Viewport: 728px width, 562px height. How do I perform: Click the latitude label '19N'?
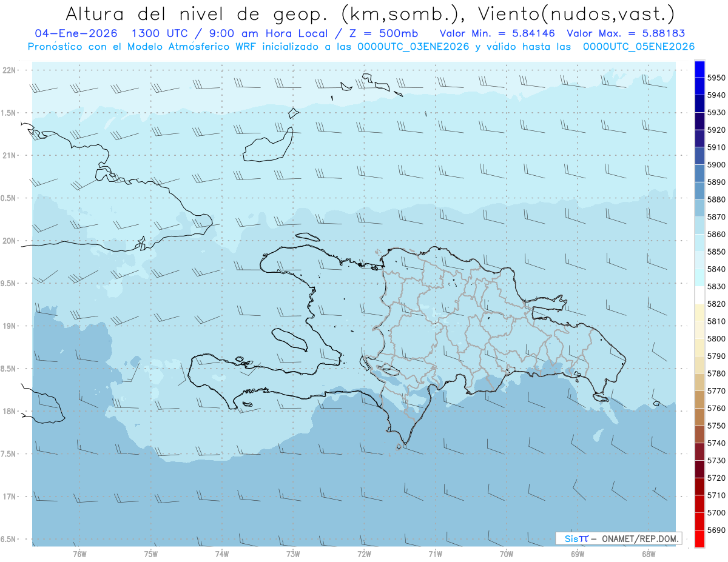coord(10,326)
